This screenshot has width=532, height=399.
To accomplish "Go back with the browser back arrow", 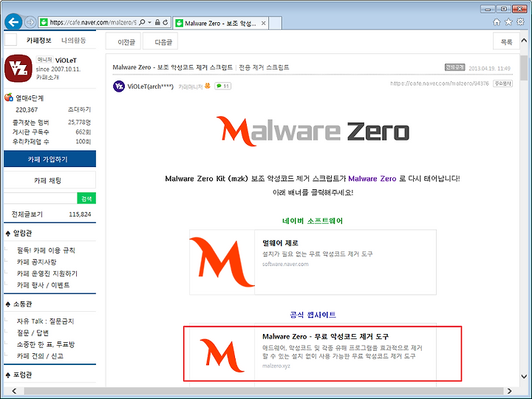I will point(13,22).
